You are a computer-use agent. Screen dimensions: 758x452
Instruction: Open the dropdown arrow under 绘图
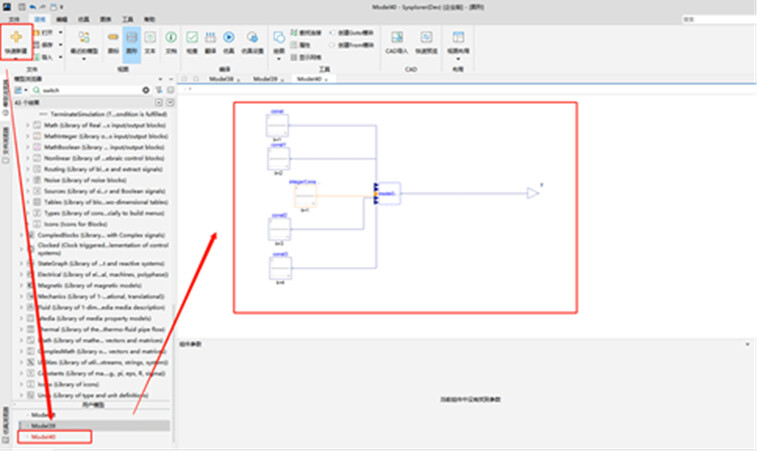coord(279,59)
